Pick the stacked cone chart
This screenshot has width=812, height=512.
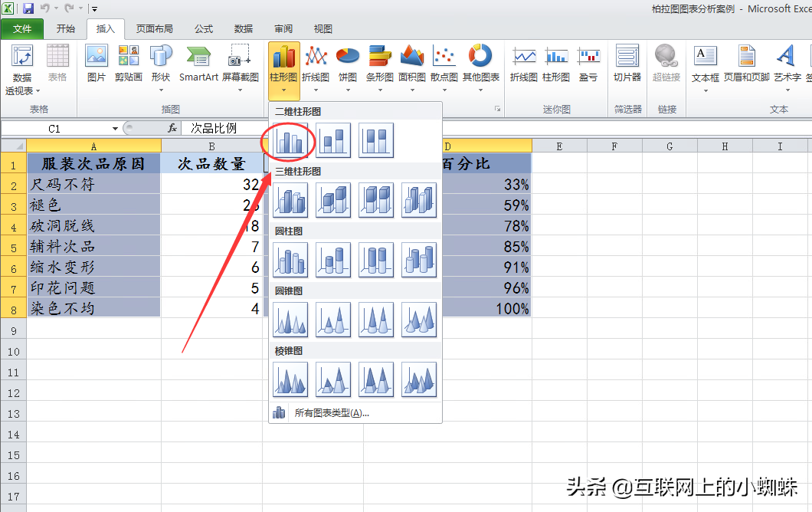pyautogui.click(x=333, y=320)
